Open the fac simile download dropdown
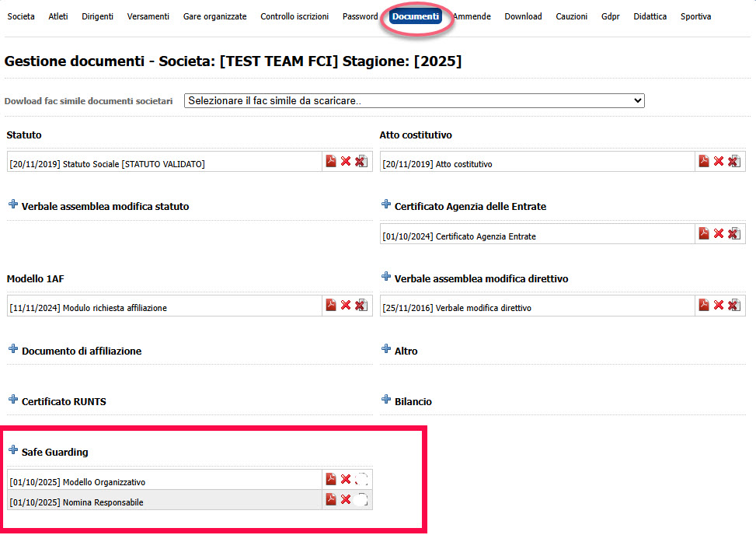756x542 pixels. click(414, 101)
